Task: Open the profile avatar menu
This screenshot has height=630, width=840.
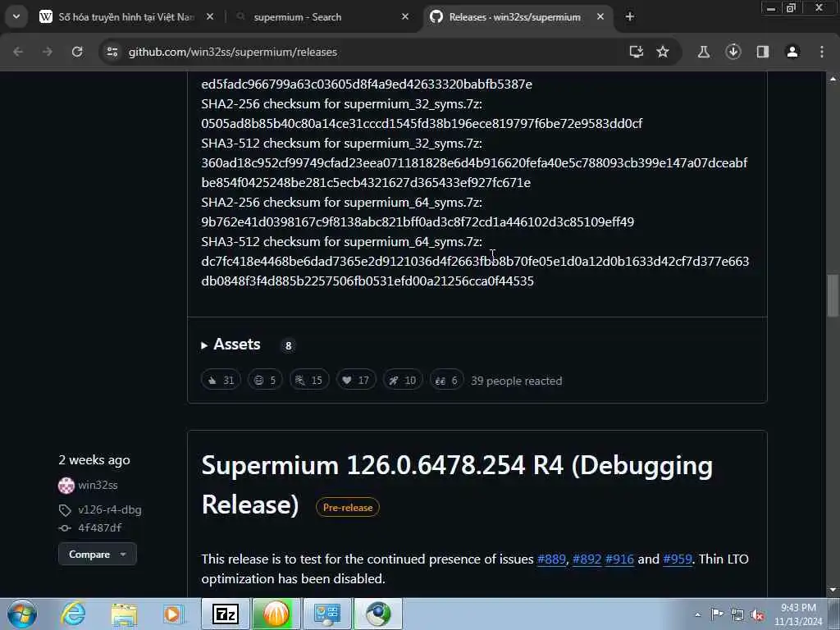Action: [792, 52]
